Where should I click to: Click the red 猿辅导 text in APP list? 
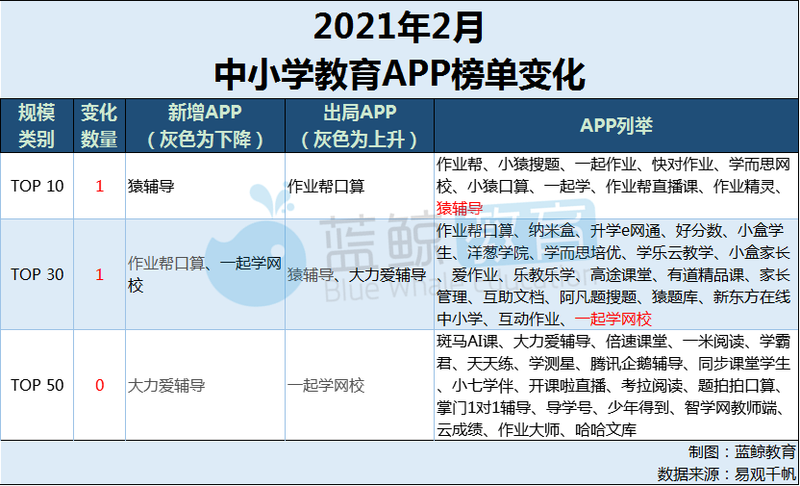pyautogui.click(x=460, y=208)
